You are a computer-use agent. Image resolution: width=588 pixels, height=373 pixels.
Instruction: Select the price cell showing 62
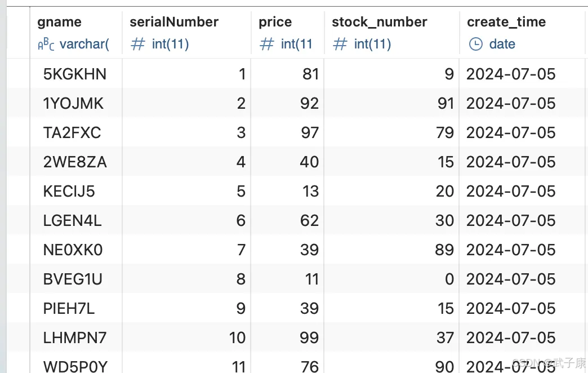(x=287, y=220)
